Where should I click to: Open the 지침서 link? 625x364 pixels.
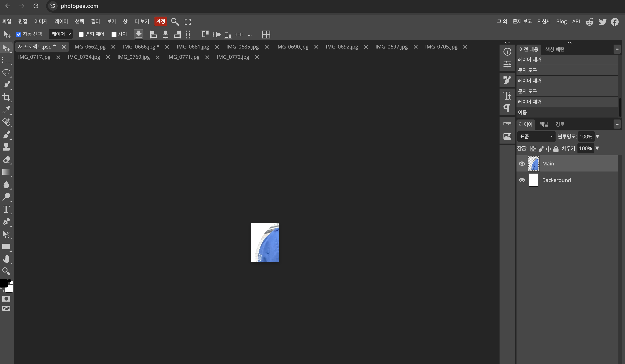pos(544,21)
